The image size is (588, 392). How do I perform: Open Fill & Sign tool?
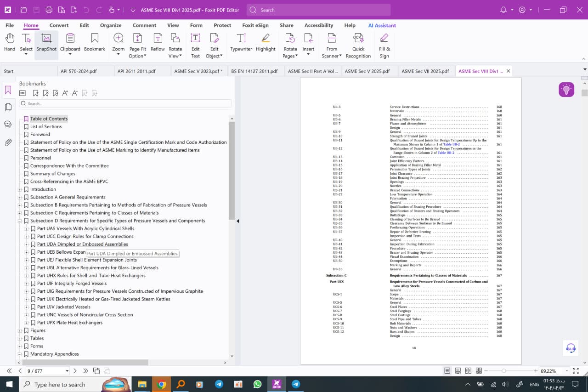(x=384, y=45)
